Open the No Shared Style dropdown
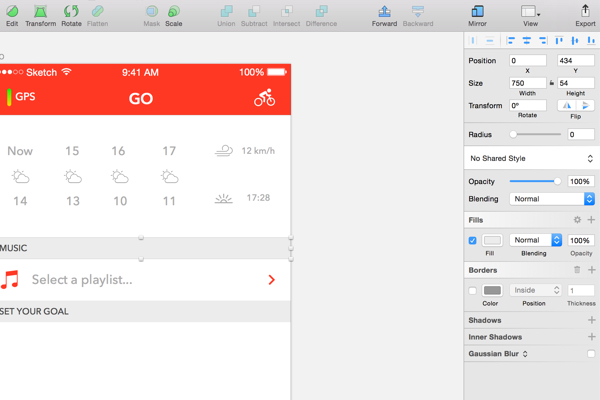 532,158
